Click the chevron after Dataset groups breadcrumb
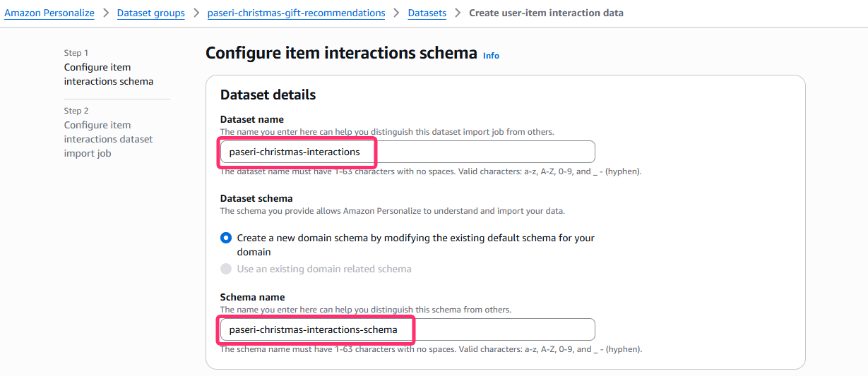The height and width of the screenshot is (376, 868). click(x=196, y=13)
